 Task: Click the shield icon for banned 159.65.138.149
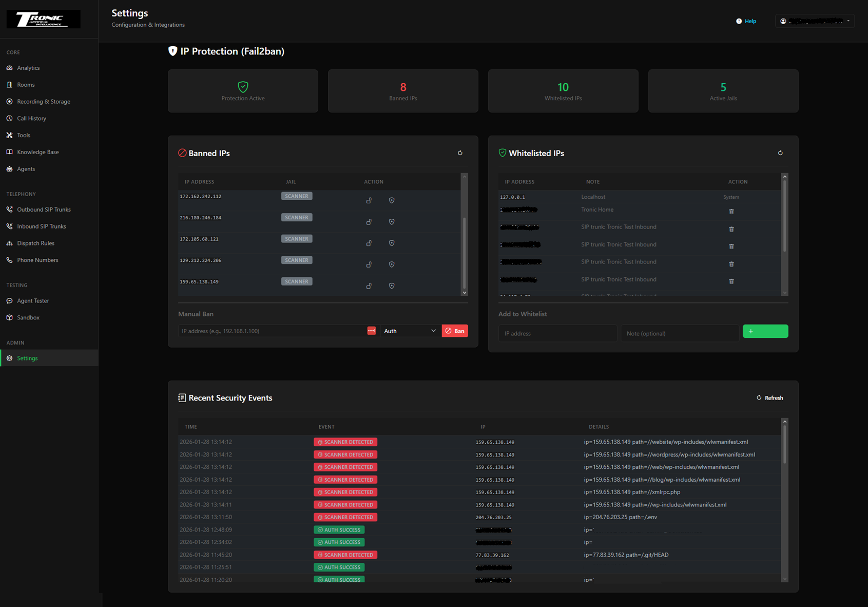tap(392, 286)
